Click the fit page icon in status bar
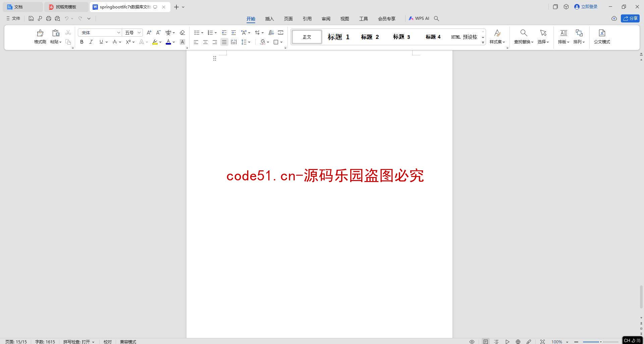This screenshot has height=344, width=644. (542, 342)
